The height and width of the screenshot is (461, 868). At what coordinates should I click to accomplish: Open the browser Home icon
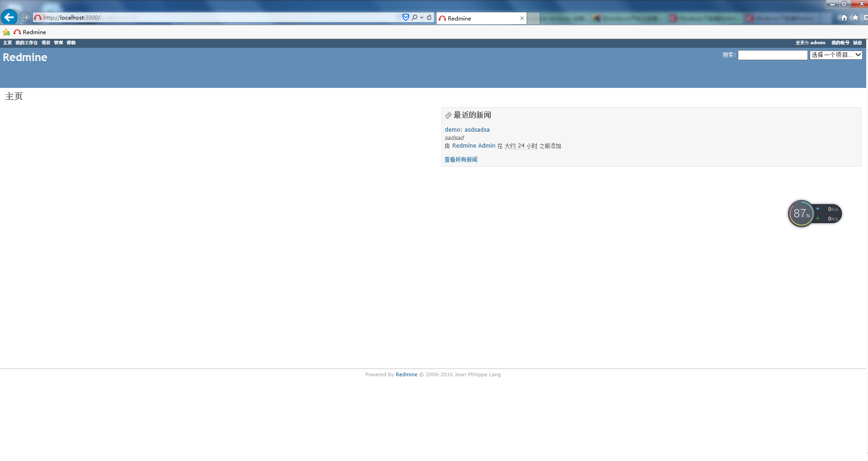click(x=844, y=18)
